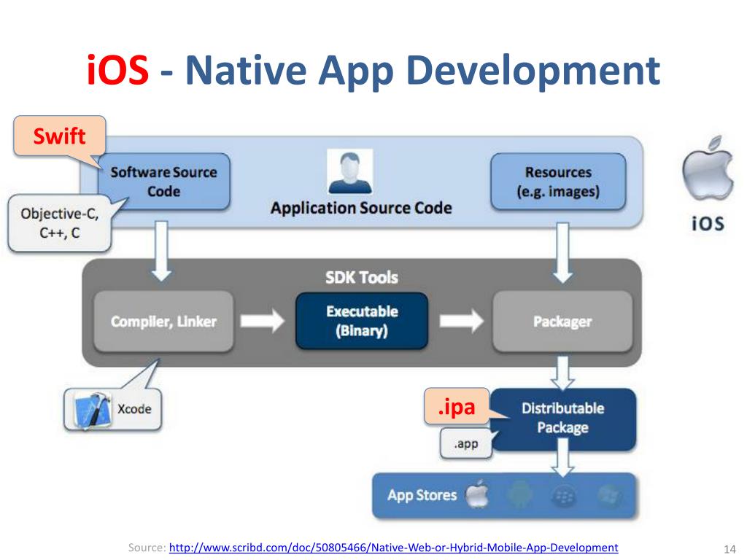Click the Android icon in App Stores bar

[x=521, y=495]
